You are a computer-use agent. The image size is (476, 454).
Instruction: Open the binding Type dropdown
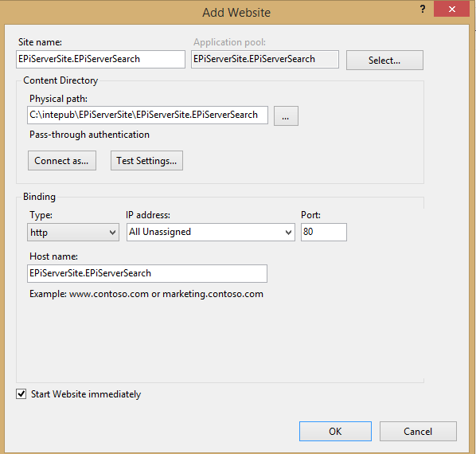(73, 233)
